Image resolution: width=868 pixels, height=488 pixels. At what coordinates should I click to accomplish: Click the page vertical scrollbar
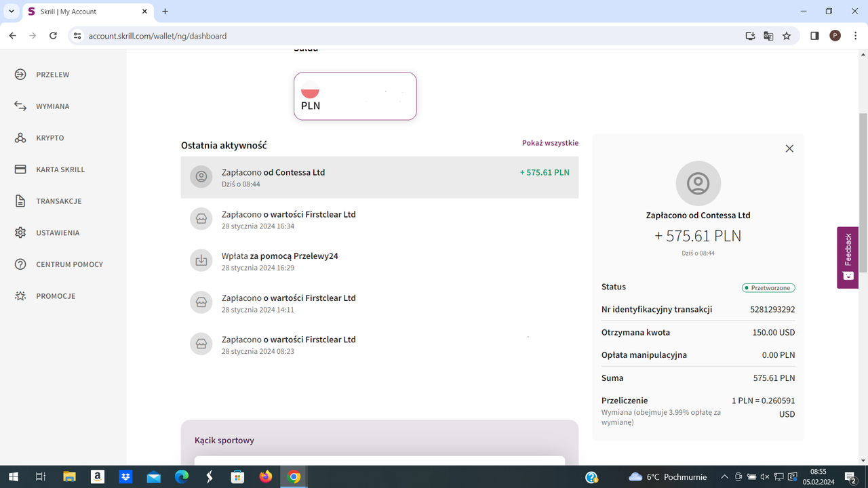click(863, 193)
